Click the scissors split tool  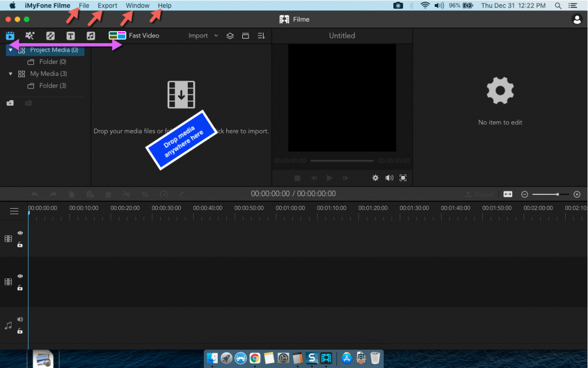click(127, 194)
